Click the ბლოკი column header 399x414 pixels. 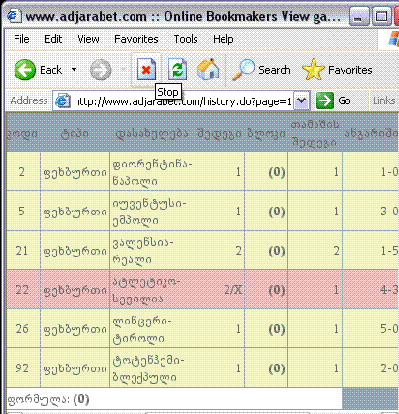pyautogui.click(x=266, y=134)
